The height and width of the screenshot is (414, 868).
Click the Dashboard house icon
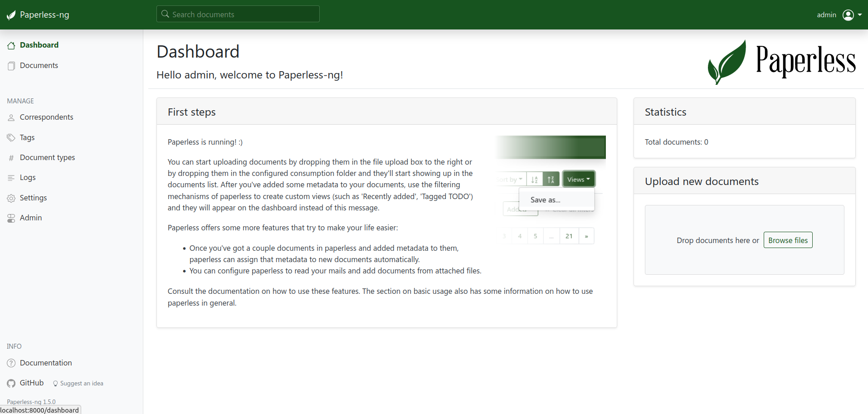[x=11, y=45]
